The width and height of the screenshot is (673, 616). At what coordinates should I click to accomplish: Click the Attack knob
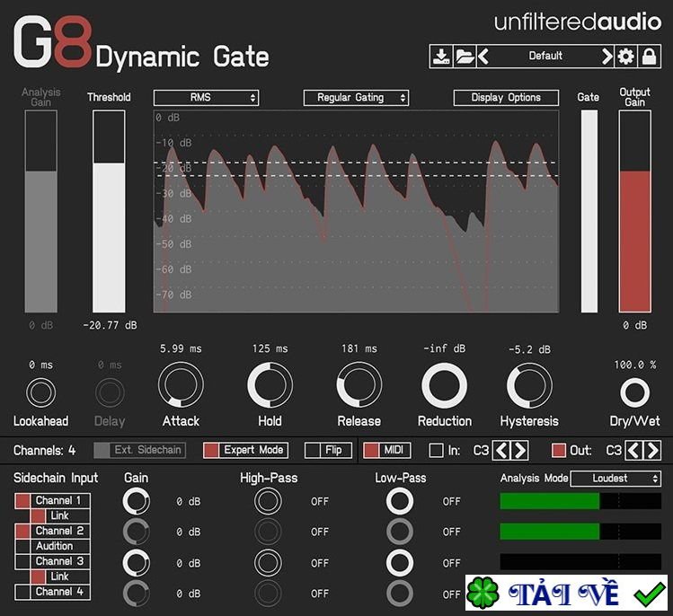point(181,386)
